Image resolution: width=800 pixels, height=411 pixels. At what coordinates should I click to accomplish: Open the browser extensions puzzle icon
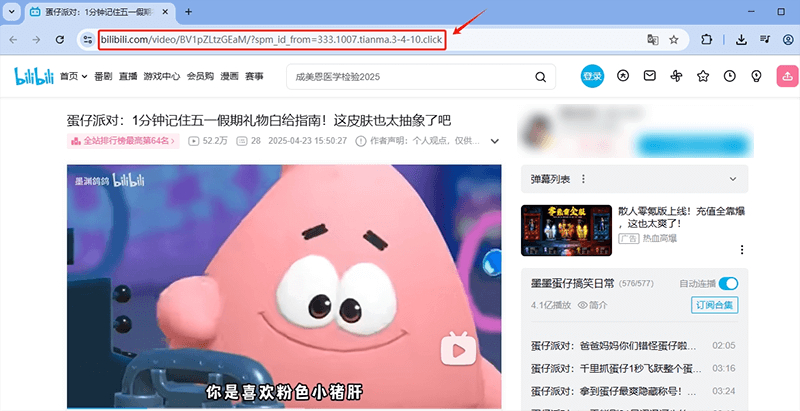point(707,40)
